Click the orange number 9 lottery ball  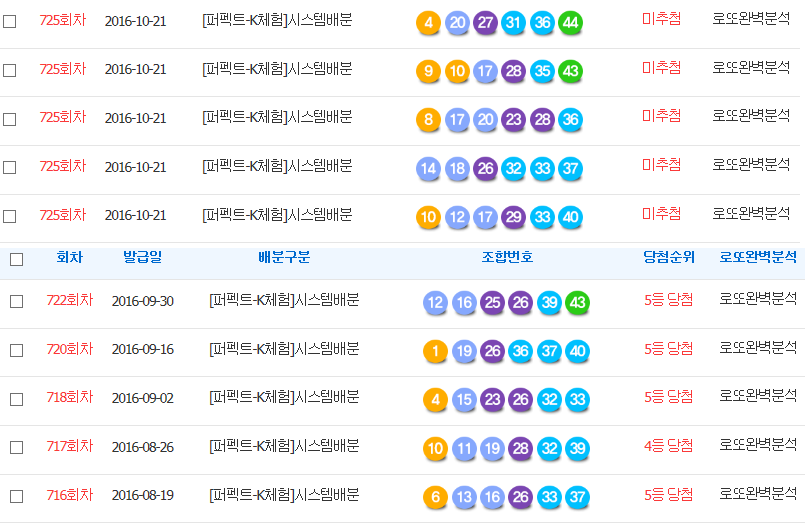(x=428, y=71)
